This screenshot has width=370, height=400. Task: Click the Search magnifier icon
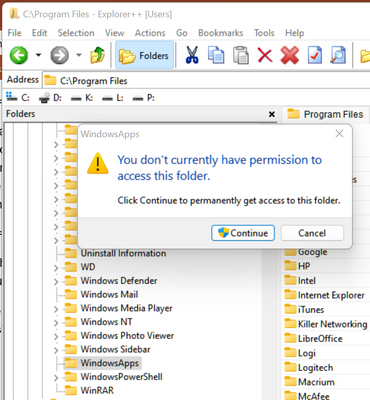(x=338, y=55)
